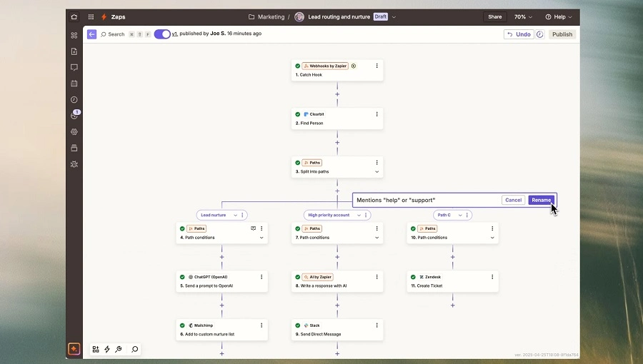Viewport: 643px width, 364px height.
Task: Open three-dot menu on Send Direct Message step
Action: (377, 325)
